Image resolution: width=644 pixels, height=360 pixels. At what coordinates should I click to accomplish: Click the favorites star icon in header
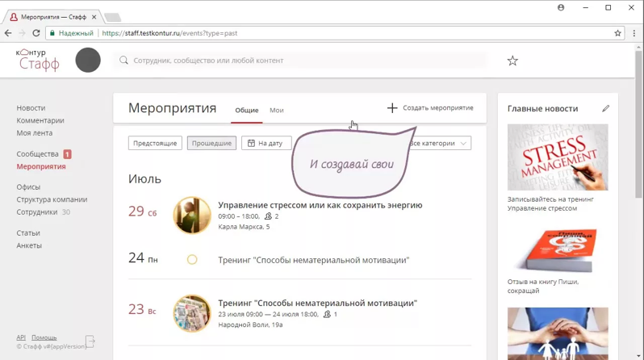(x=512, y=61)
